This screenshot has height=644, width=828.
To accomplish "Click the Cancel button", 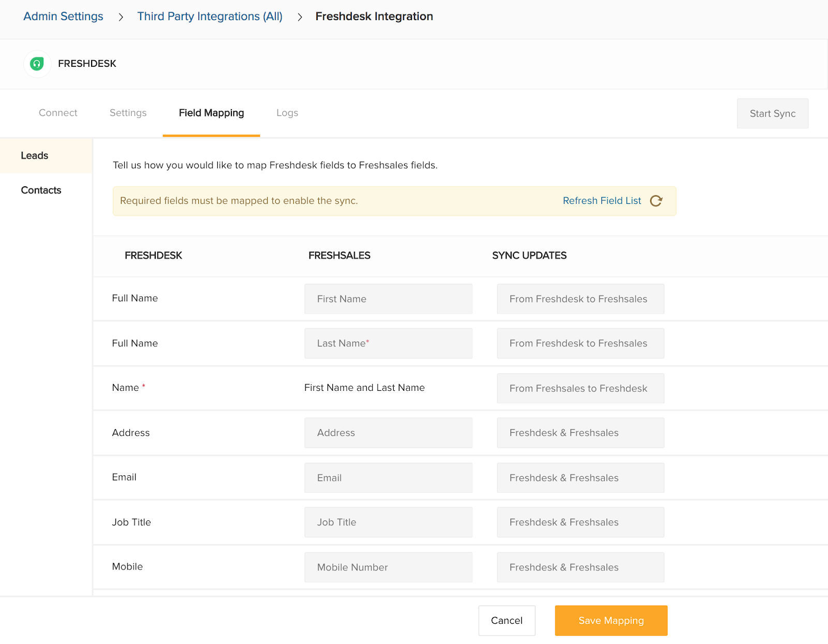I will (507, 621).
